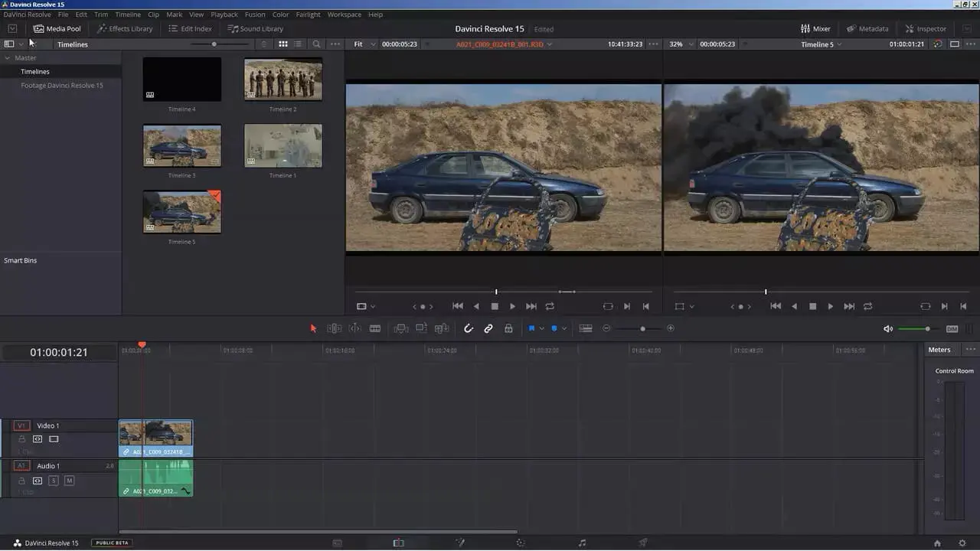Open the Edit Index panel
The width and height of the screenshot is (980, 551).
point(189,29)
